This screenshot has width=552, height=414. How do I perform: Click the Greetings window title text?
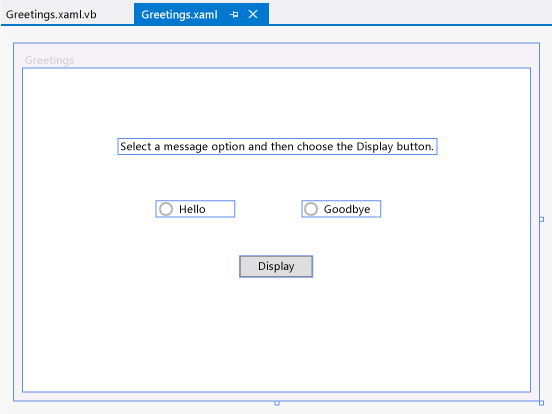pyautogui.click(x=49, y=60)
